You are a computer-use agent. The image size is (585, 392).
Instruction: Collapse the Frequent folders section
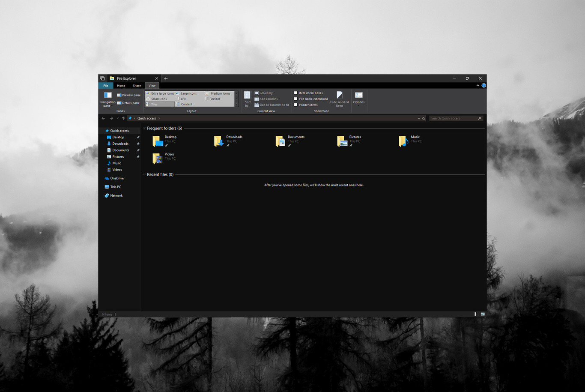tap(144, 128)
